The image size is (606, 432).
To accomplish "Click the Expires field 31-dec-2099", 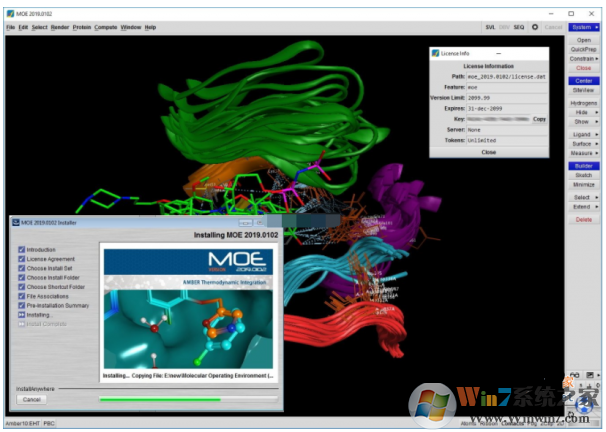I will click(507, 109).
